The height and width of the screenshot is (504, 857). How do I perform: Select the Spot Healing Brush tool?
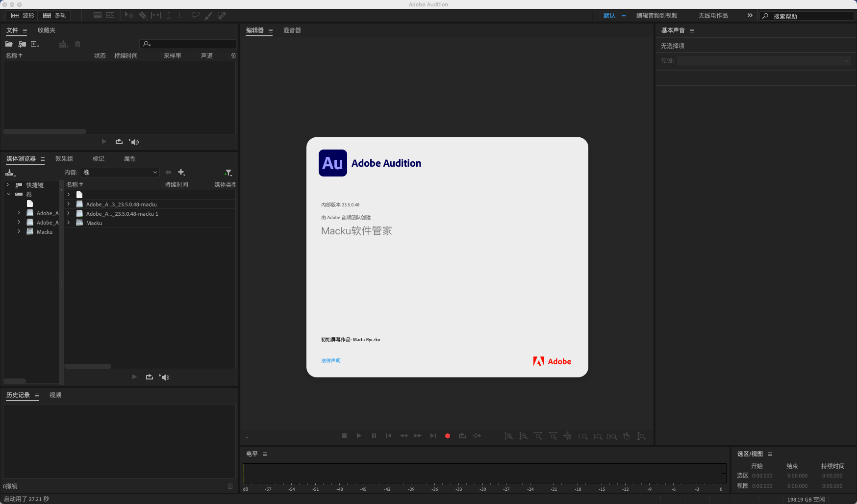(x=222, y=15)
